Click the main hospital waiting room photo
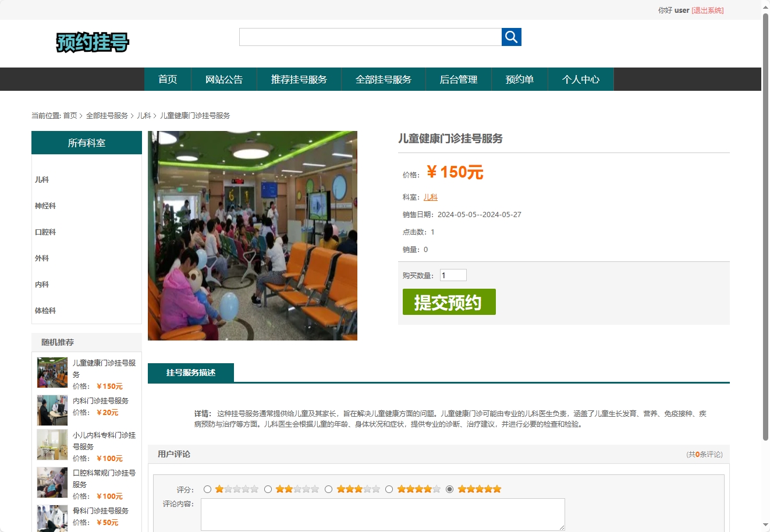This screenshot has width=770, height=532. coord(253,236)
